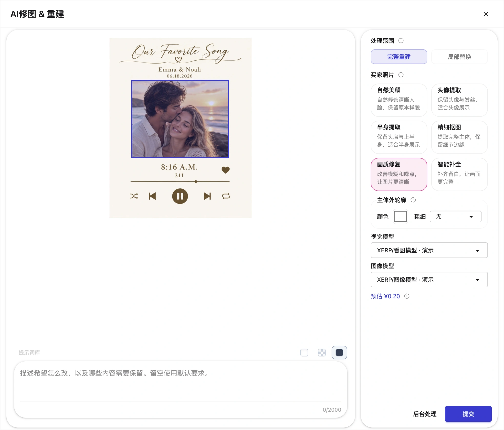This screenshot has width=504, height=430.
Task: Choose the 精细抠图 option card
Action: point(460,137)
